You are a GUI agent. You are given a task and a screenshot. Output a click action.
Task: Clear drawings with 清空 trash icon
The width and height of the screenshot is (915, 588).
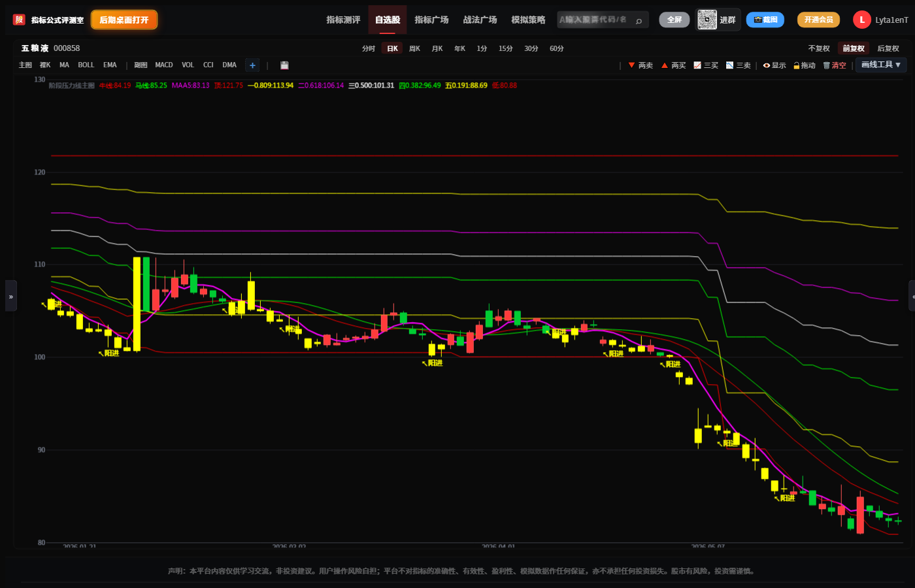point(835,65)
